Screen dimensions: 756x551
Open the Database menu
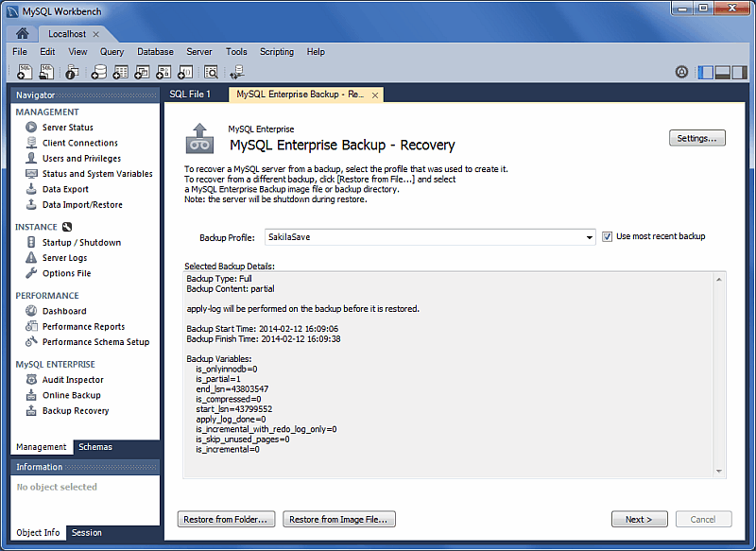click(x=155, y=52)
